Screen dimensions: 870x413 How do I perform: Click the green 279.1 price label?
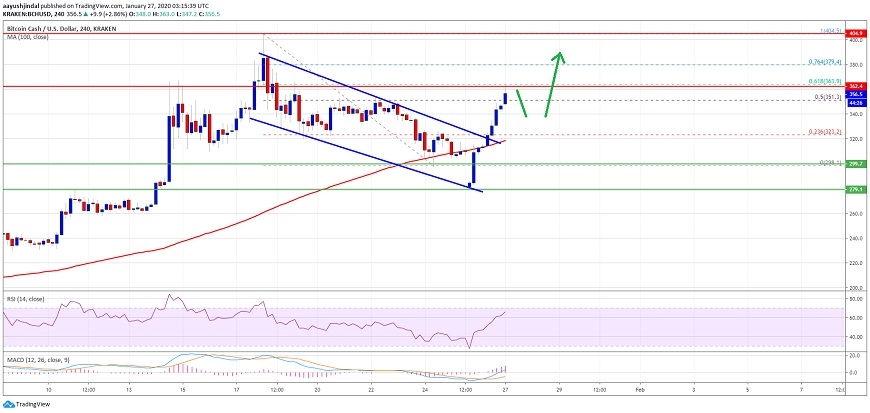coord(855,189)
